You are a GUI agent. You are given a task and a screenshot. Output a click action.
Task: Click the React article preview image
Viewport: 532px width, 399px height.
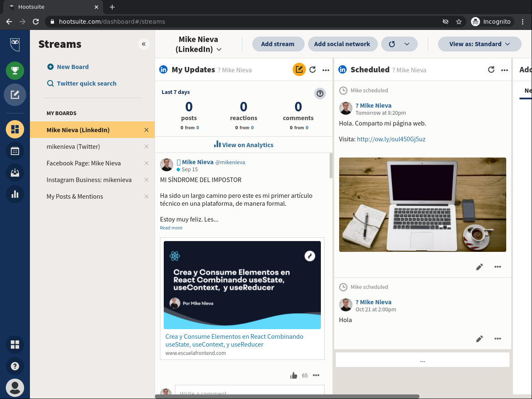pos(242,285)
